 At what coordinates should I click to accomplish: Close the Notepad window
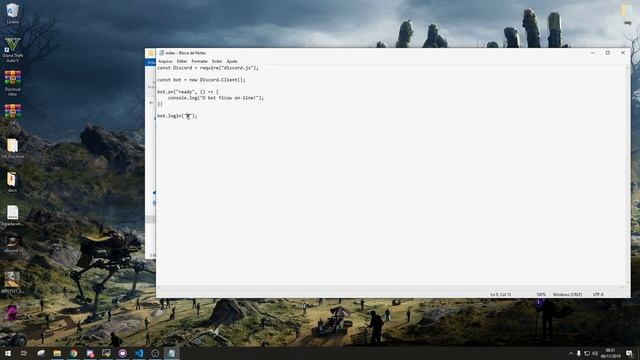pyautogui.click(x=623, y=53)
